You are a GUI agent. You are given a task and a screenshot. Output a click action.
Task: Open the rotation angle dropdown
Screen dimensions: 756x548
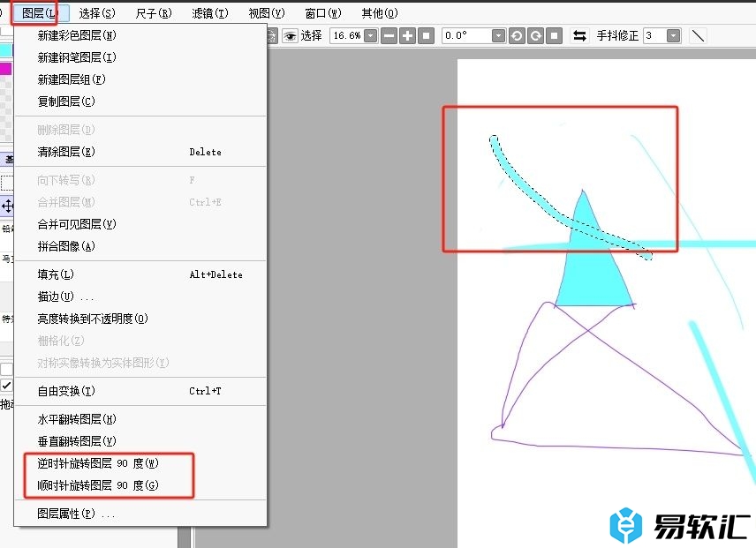498,35
